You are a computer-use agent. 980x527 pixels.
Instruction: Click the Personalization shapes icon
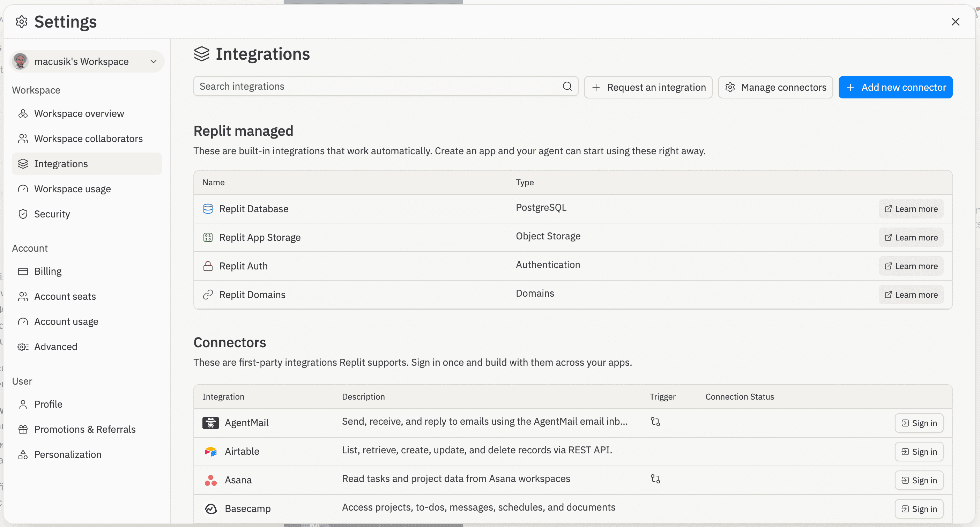click(x=23, y=454)
